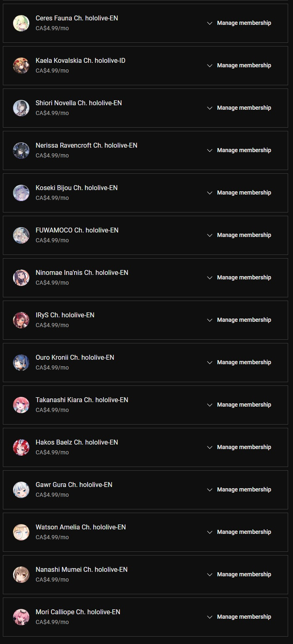293x644 pixels.
Task: Click Kaela Kovalskia's profile picture
Action: coord(21,66)
